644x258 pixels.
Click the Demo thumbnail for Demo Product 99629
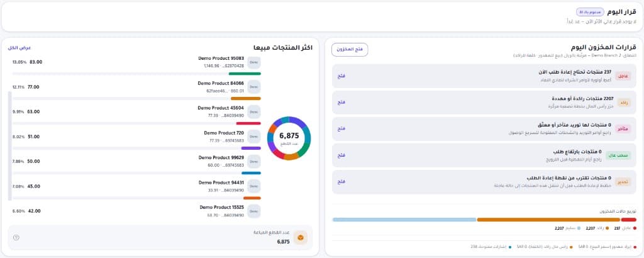click(x=254, y=162)
